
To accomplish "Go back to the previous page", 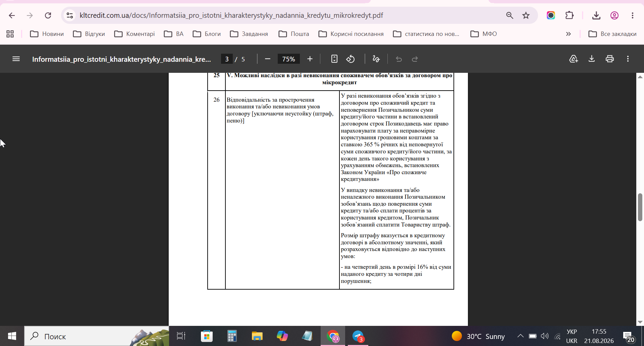I will [x=12, y=15].
